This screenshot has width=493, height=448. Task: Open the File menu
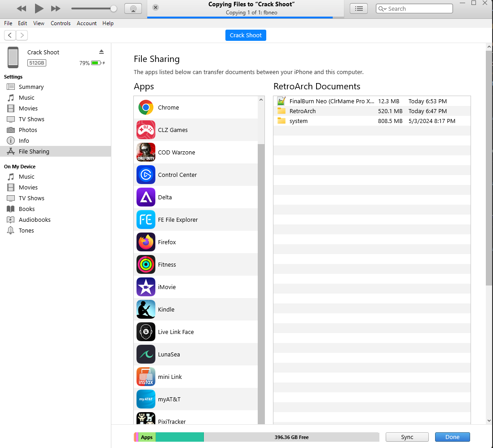tap(8, 23)
